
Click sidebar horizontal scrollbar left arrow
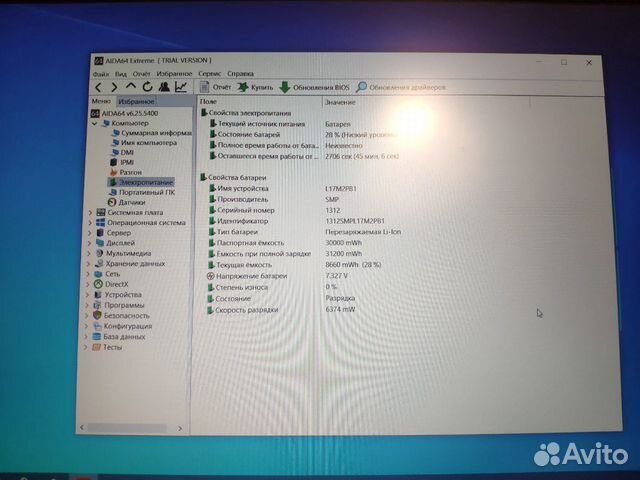tap(82, 427)
